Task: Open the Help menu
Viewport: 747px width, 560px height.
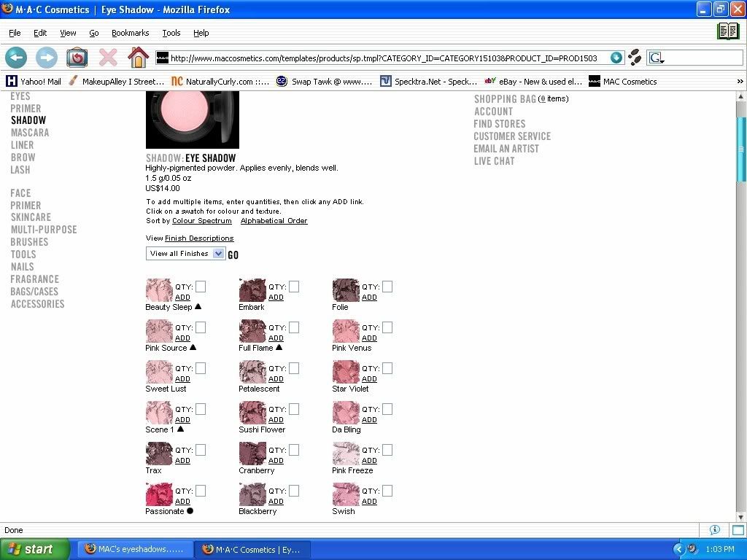Action: coord(201,33)
